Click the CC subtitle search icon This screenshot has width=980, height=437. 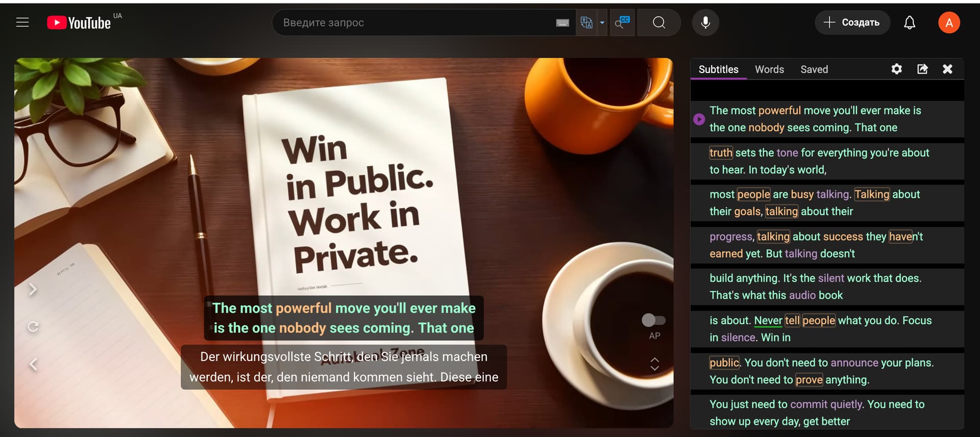tap(622, 22)
